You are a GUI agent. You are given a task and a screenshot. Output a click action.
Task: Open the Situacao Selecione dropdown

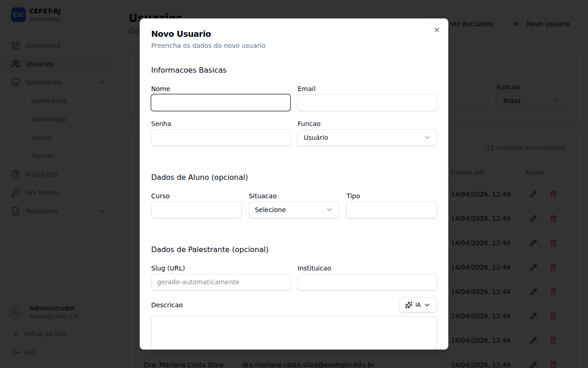point(294,210)
